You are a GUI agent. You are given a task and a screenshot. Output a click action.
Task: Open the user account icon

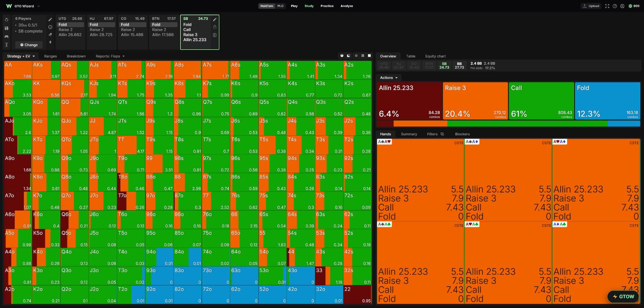(x=622, y=6)
